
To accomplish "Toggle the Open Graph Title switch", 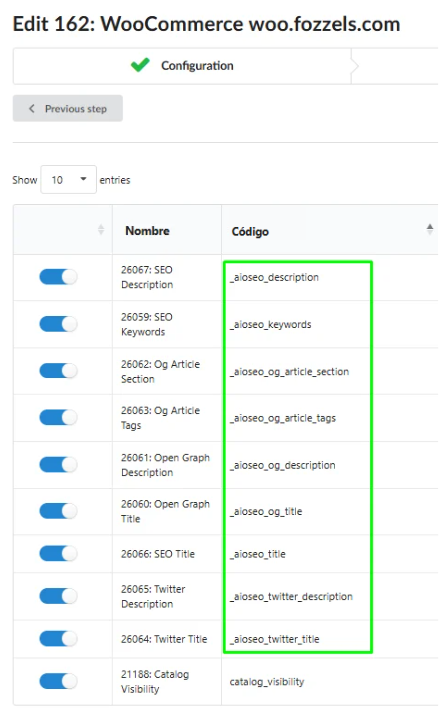I will coord(58,511).
